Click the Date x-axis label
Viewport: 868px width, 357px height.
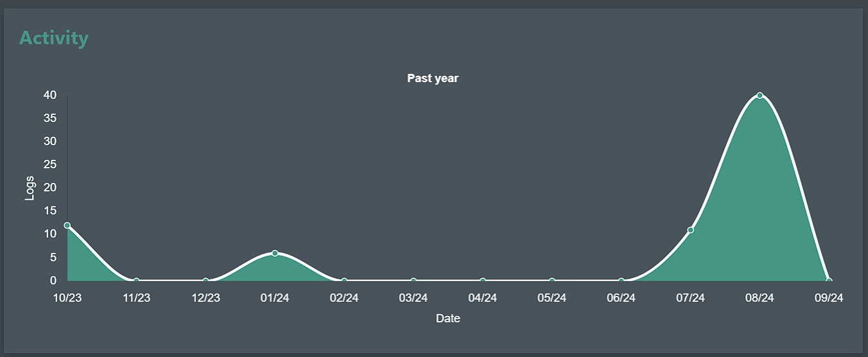[x=448, y=318]
